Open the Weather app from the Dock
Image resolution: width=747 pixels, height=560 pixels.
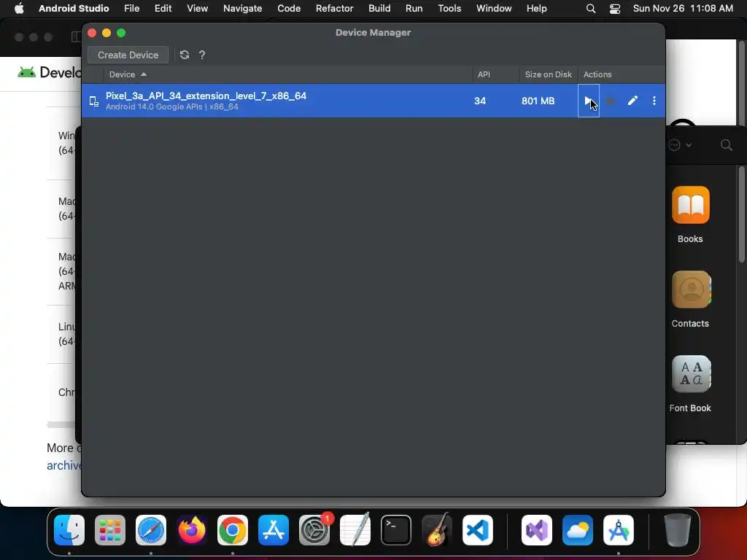coord(578,530)
